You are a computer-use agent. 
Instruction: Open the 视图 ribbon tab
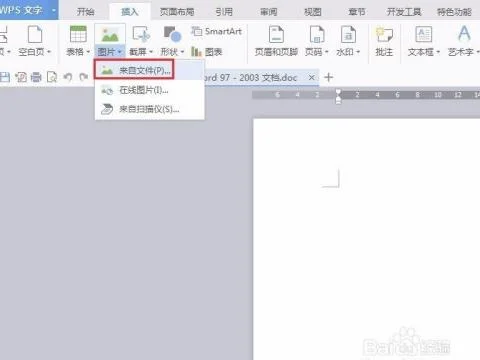(313, 12)
